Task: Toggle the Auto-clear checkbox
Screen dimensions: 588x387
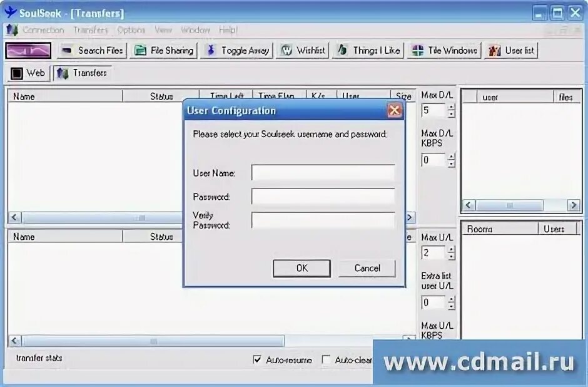Action: [327, 359]
